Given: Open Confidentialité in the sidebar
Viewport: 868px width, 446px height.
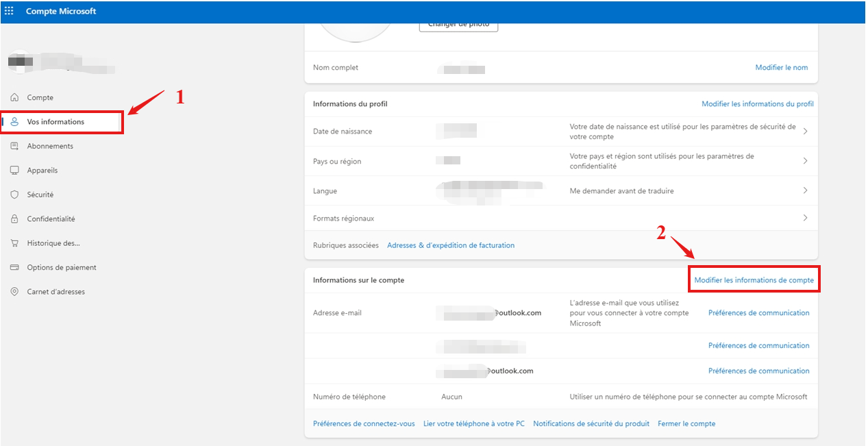Looking at the screenshot, I should click(51, 219).
